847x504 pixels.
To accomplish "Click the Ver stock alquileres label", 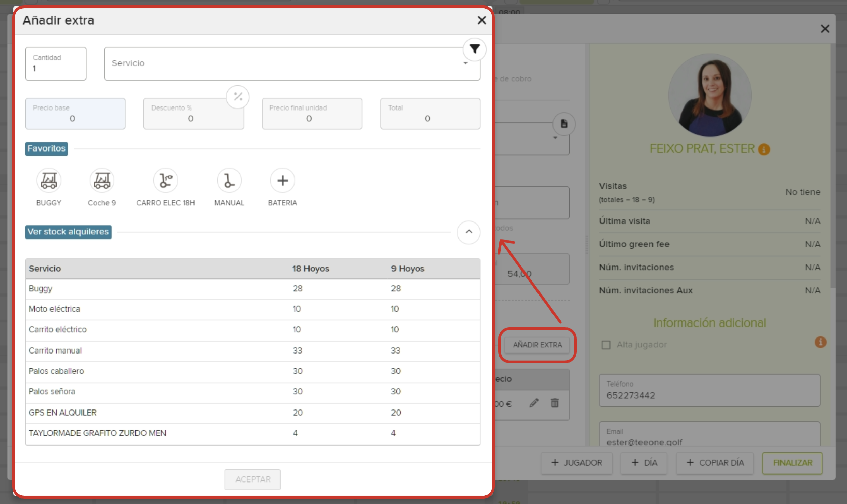I will pos(68,232).
